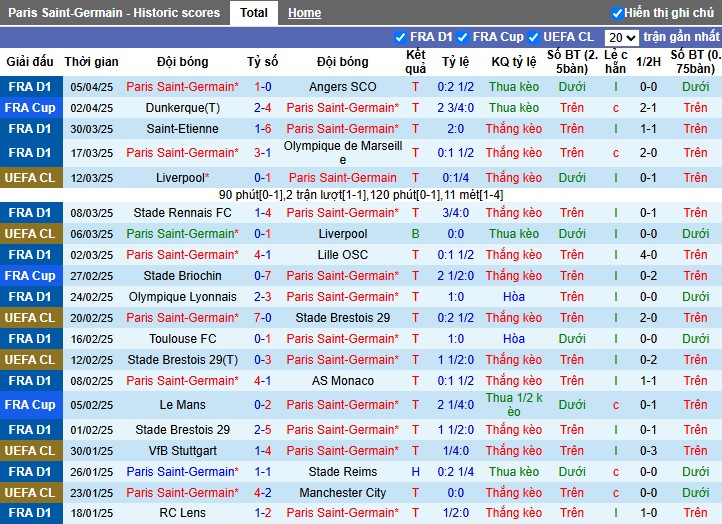Click the result H in Stade Reims row
Screen dimensions: 722x524
(415, 472)
